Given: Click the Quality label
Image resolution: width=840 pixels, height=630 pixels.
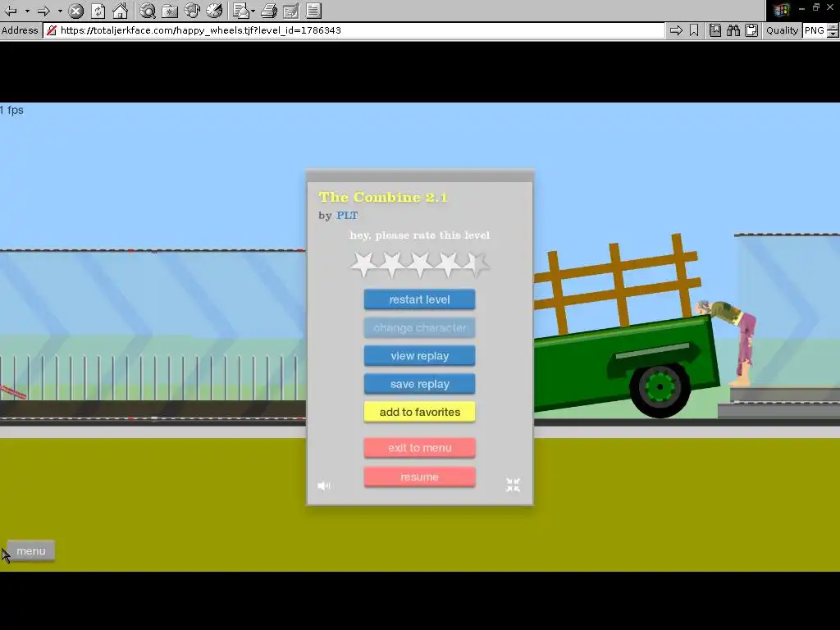Looking at the screenshot, I should point(782,30).
